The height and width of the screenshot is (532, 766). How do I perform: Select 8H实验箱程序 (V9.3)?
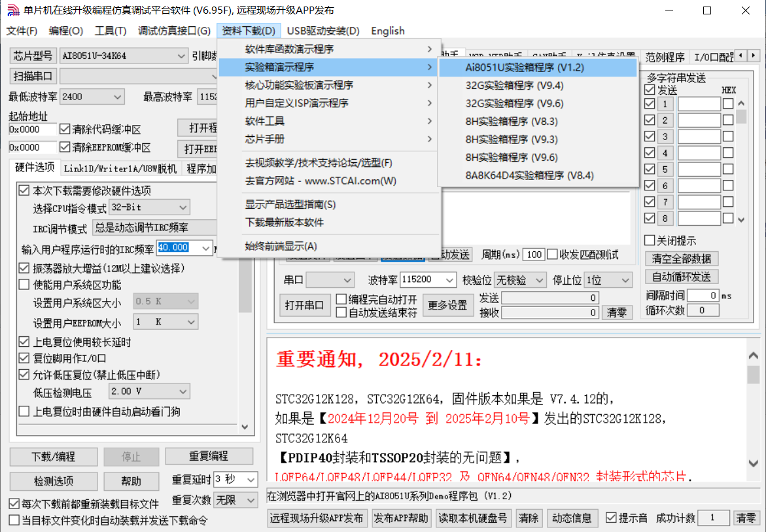point(538,139)
